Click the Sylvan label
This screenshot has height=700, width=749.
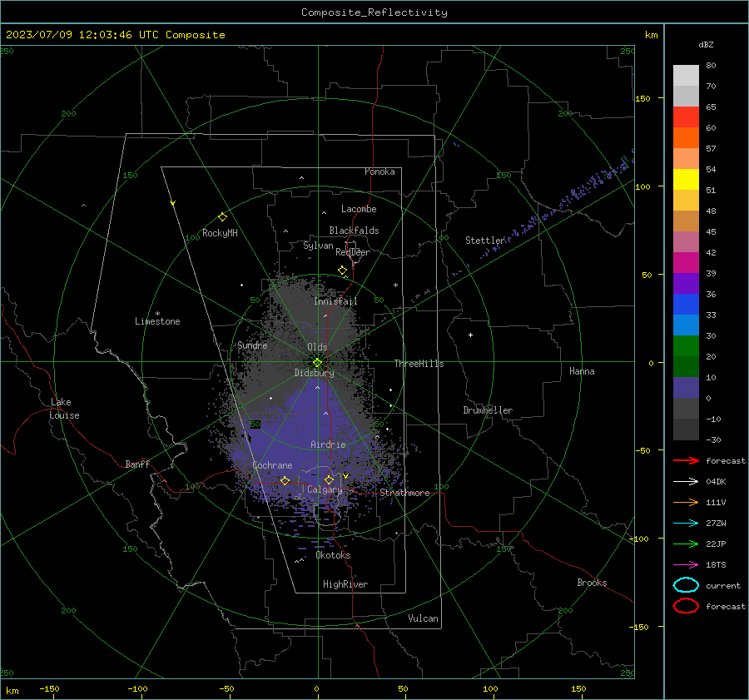point(318,246)
